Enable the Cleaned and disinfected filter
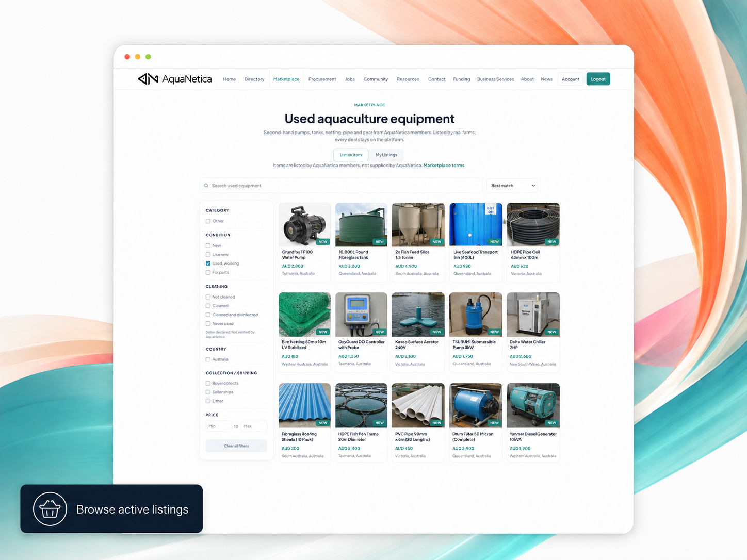 [208, 315]
